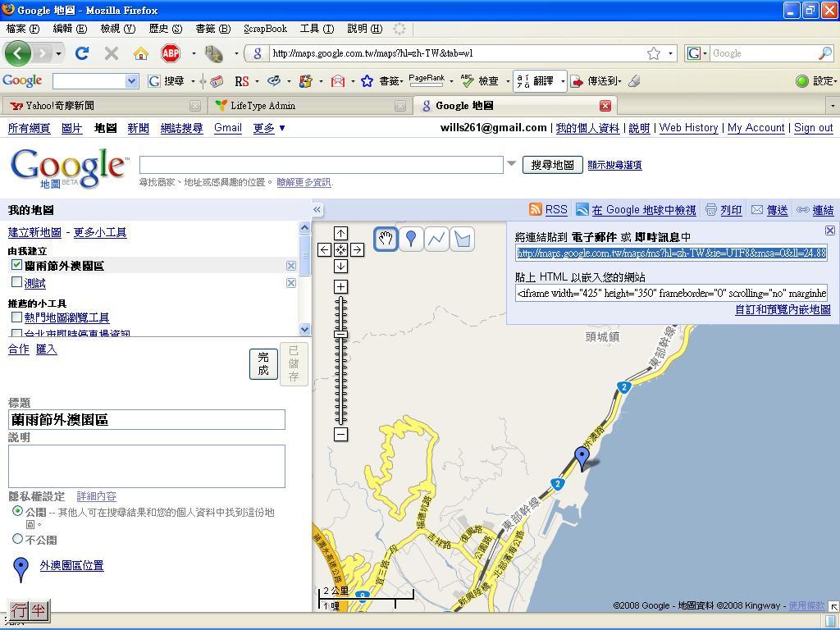Pan the map right with arrow button
840x630 pixels.
358,249
